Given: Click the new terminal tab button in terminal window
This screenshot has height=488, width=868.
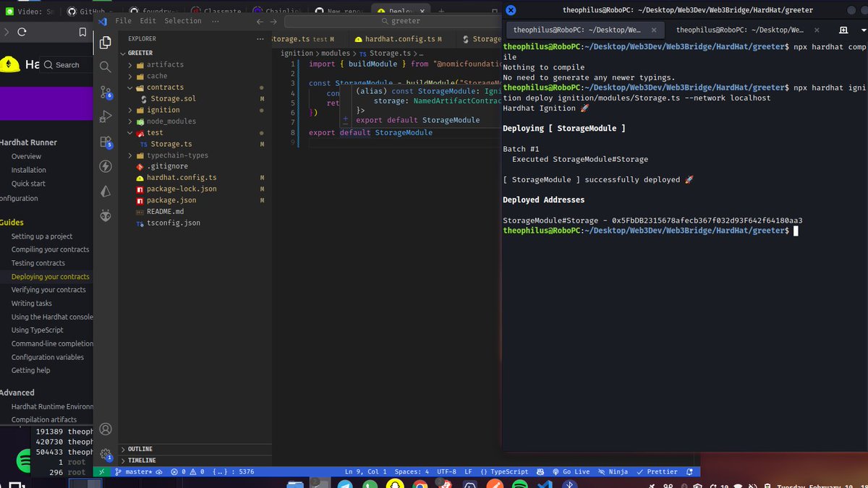Looking at the screenshot, I should (x=843, y=30).
